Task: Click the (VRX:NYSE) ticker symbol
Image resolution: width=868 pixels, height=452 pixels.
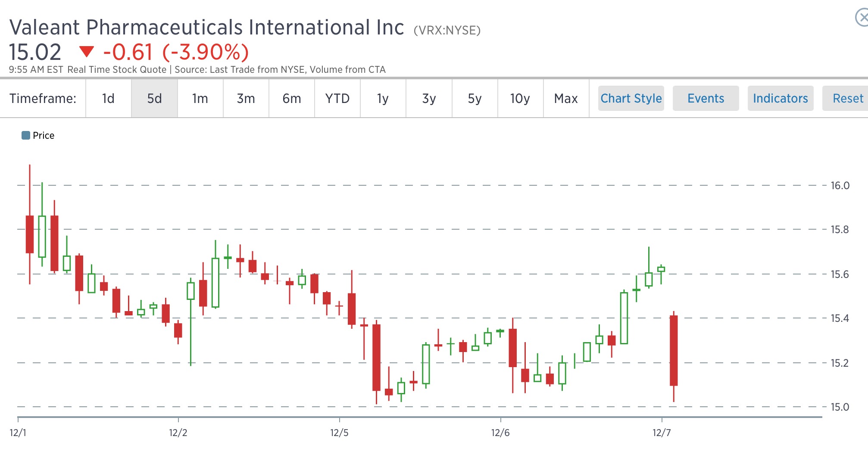Action: 447,30
